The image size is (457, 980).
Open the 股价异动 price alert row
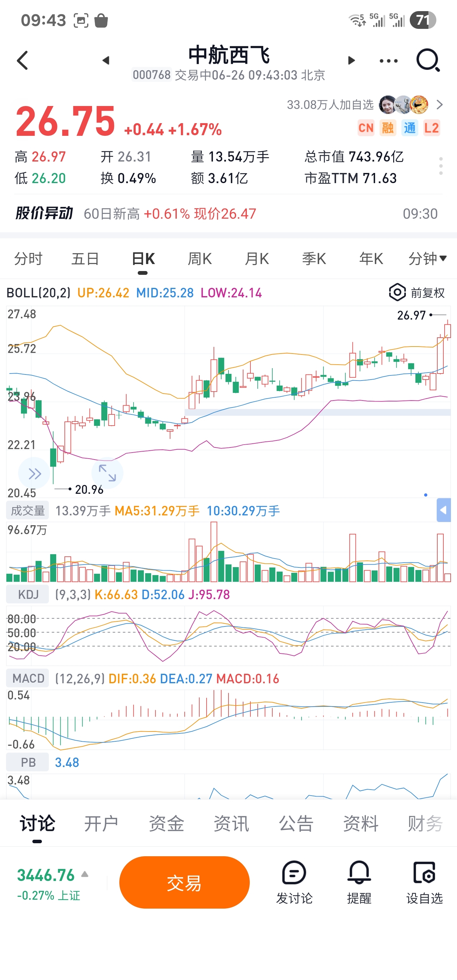click(x=228, y=214)
